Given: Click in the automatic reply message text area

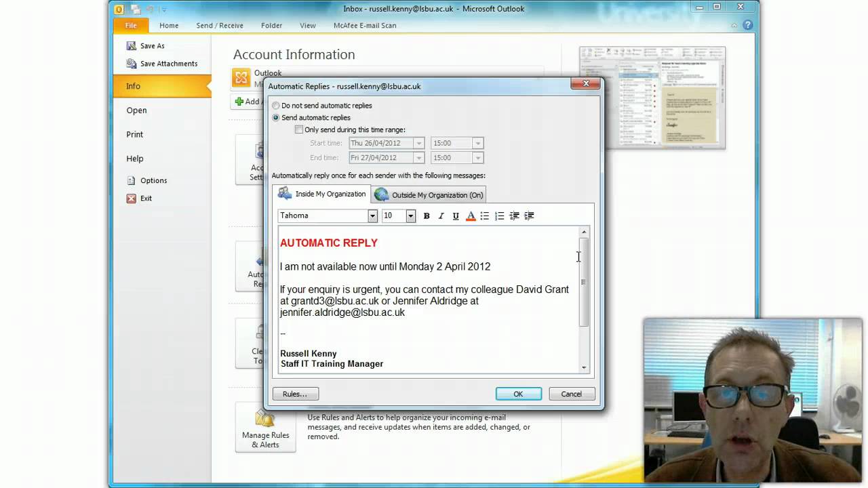Looking at the screenshot, I should pos(429,300).
